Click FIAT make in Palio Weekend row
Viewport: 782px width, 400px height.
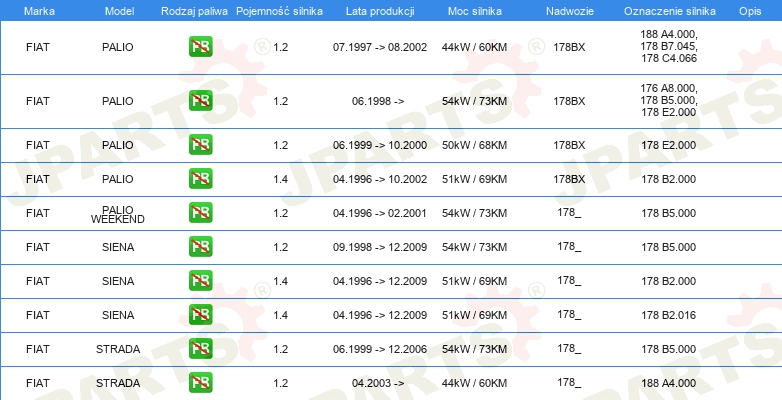(x=38, y=213)
